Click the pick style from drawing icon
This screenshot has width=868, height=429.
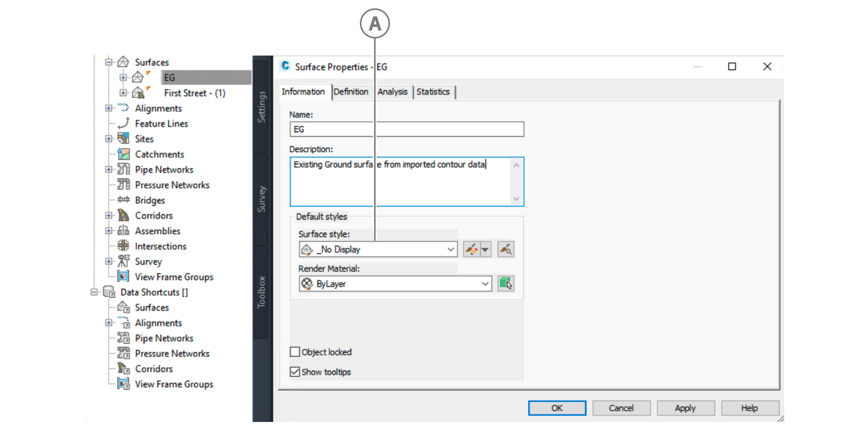pyautogui.click(x=506, y=250)
